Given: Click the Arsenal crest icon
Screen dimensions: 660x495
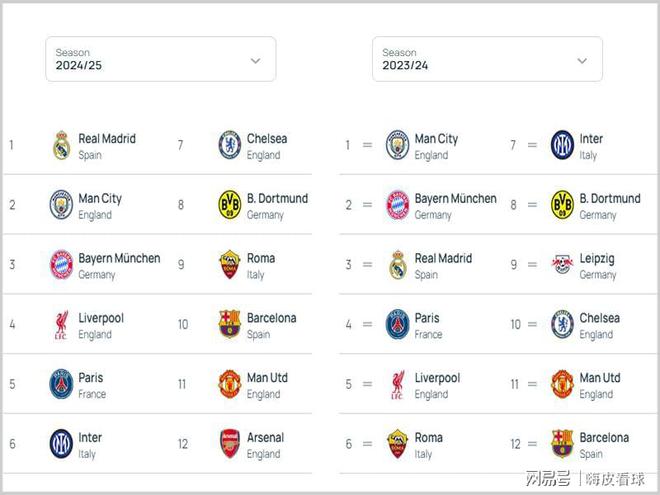Looking at the screenshot, I should [230, 444].
